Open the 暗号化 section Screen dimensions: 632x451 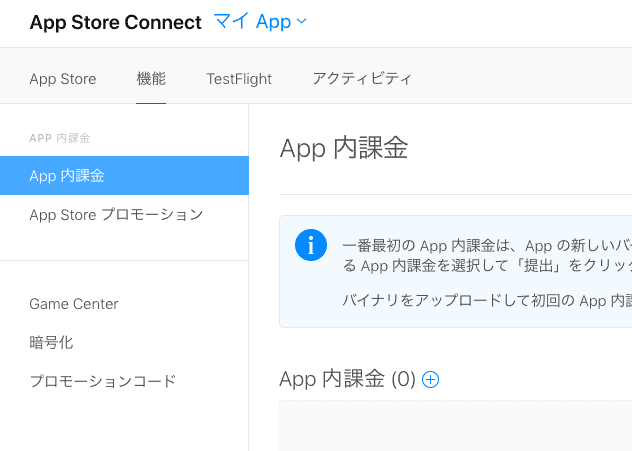(51, 343)
